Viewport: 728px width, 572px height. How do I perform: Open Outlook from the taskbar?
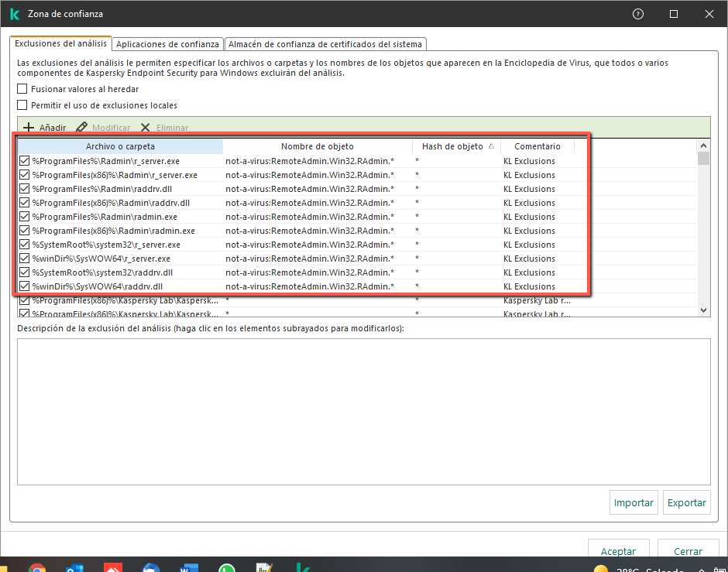point(75,568)
